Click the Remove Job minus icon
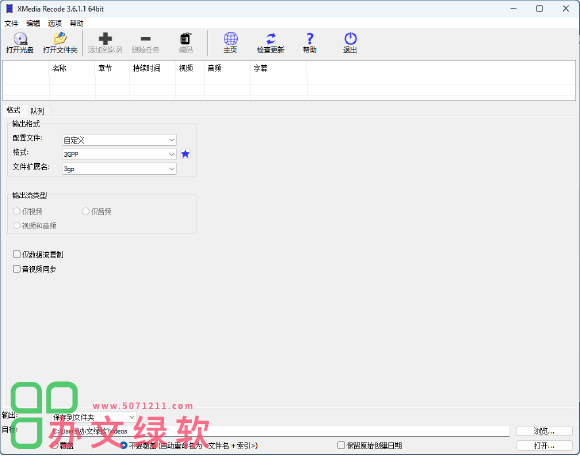Screen dimensions: 580x456 [146, 39]
